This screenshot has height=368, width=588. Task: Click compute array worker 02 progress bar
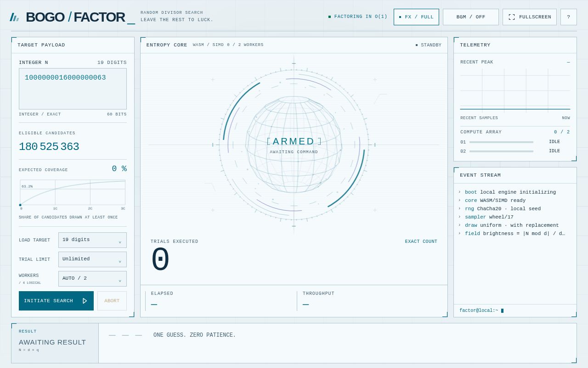pos(501,151)
